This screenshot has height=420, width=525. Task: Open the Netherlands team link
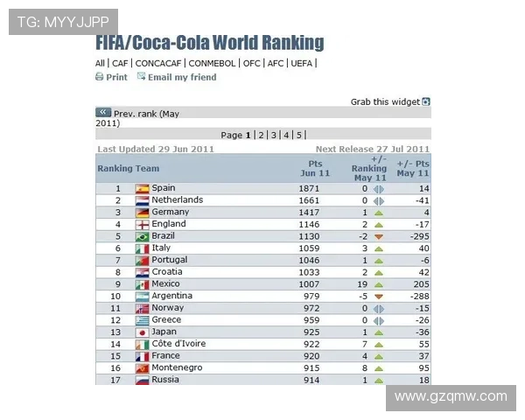(177, 200)
